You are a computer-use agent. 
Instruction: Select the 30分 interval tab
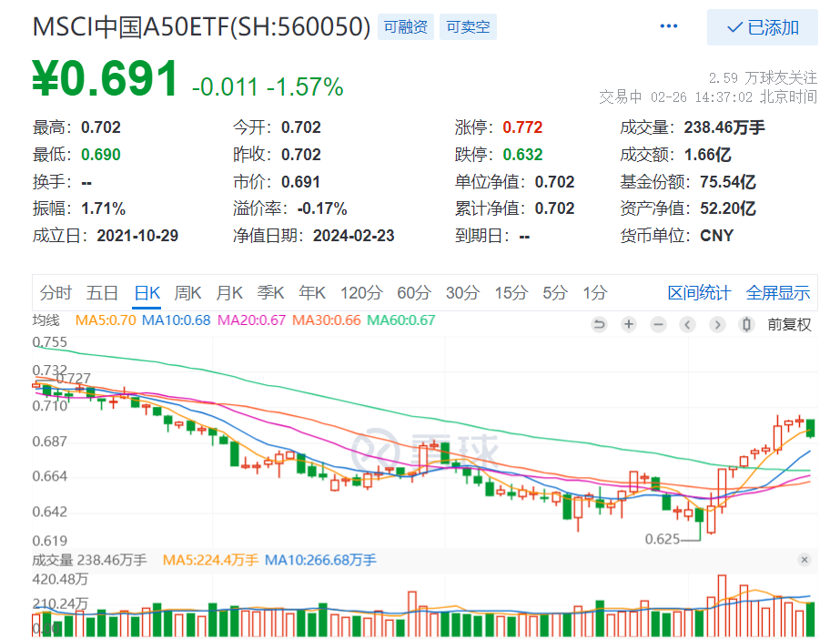click(x=463, y=293)
